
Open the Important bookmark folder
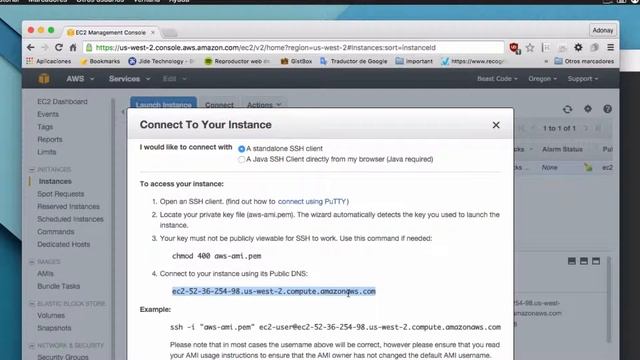pyautogui.click(x=414, y=61)
